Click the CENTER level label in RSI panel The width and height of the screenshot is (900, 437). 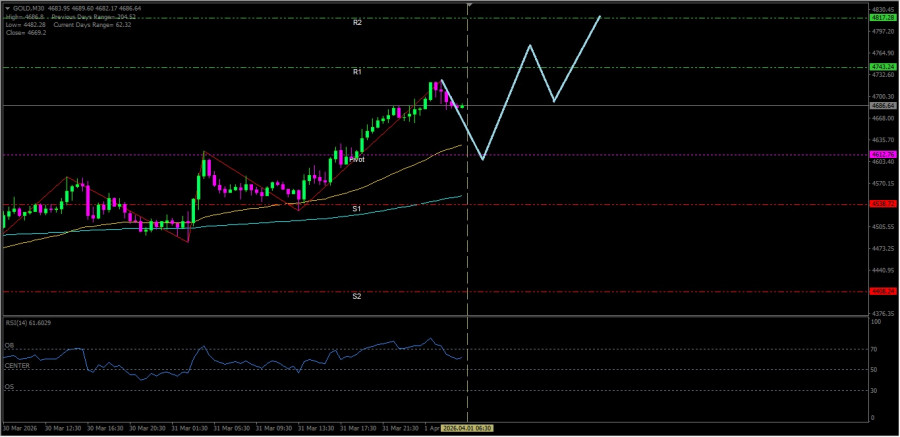click(17, 366)
